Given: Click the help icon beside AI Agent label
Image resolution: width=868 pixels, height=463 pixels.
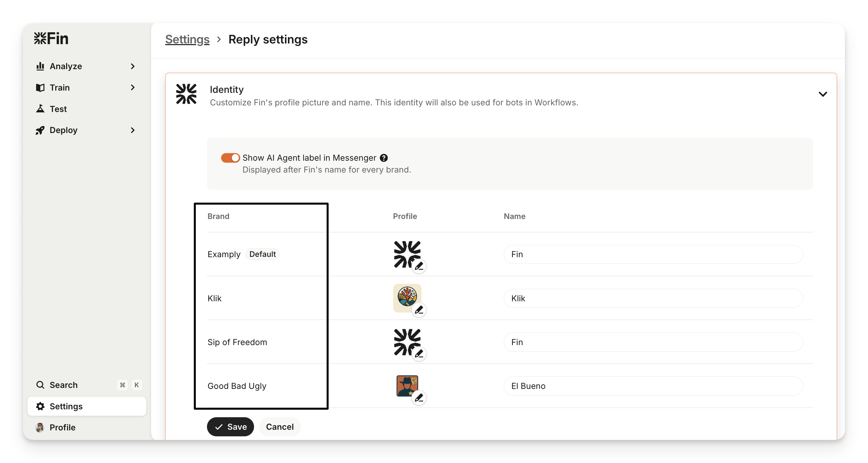Looking at the screenshot, I should coord(383,158).
